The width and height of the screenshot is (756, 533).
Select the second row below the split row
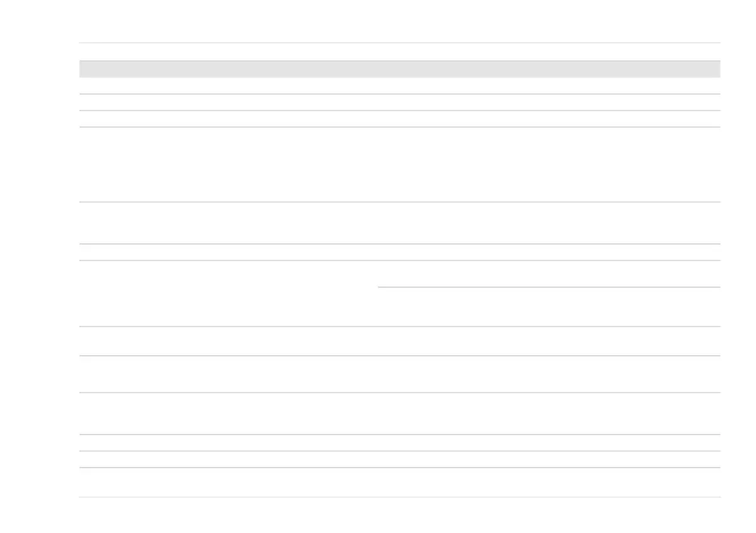(399, 374)
